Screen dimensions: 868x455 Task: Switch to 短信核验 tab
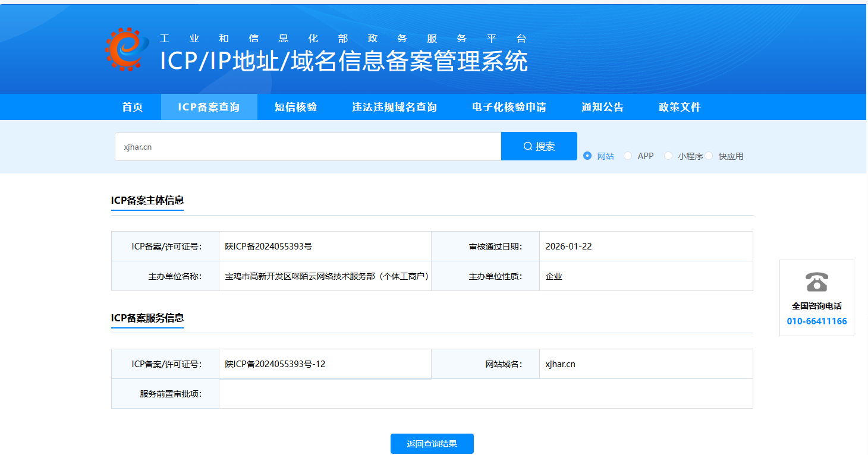pyautogui.click(x=296, y=107)
